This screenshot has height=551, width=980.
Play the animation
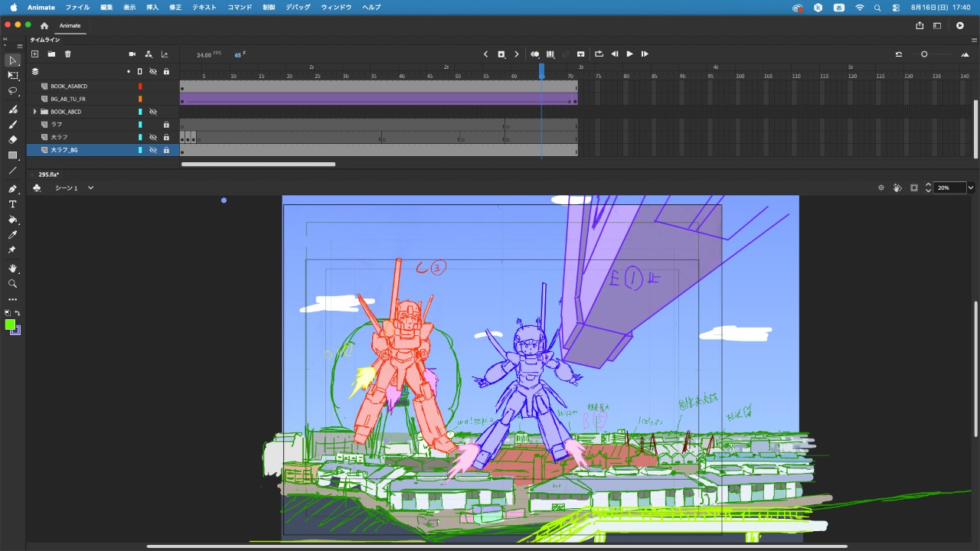630,54
